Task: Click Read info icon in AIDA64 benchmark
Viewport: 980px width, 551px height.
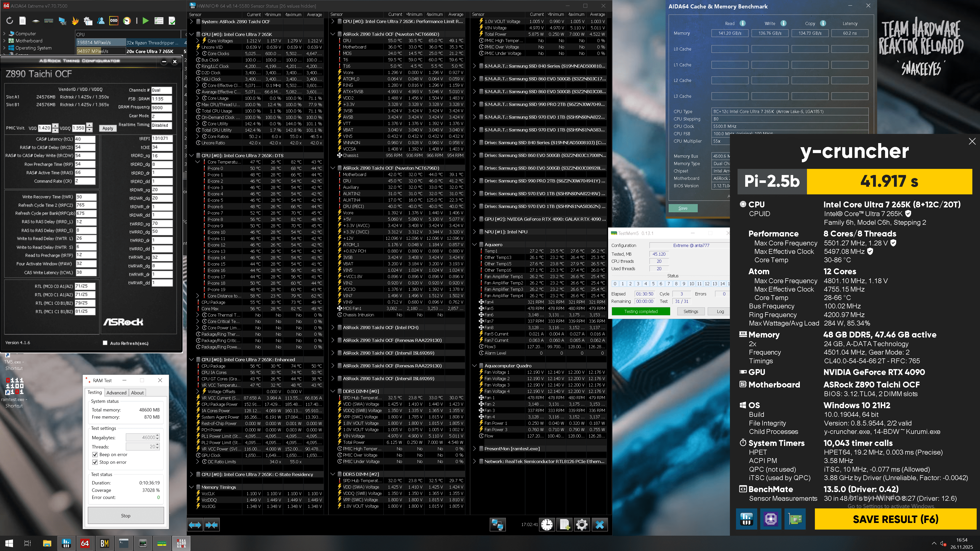Action: 742,23
